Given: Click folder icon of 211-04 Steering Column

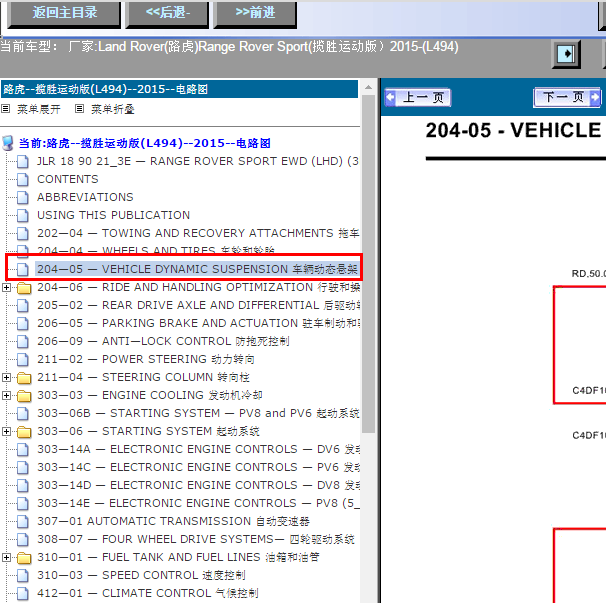Looking at the screenshot, I should click(24, 378).
